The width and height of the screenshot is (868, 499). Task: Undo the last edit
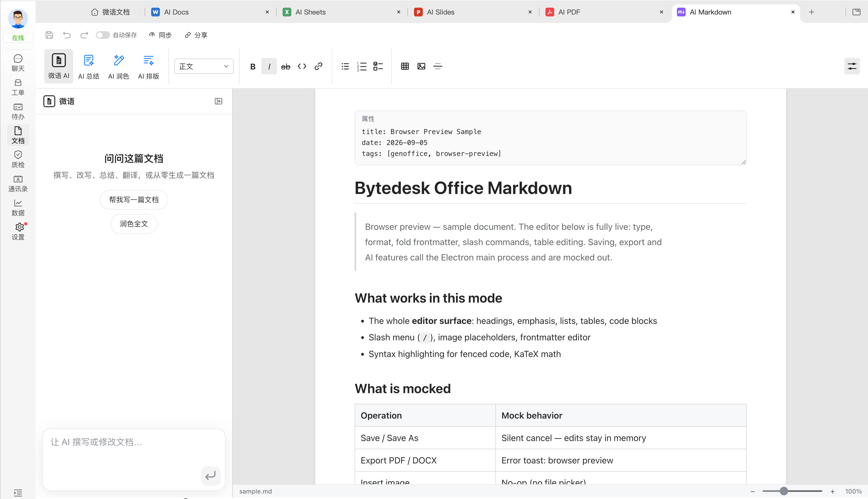coord(67,35)
